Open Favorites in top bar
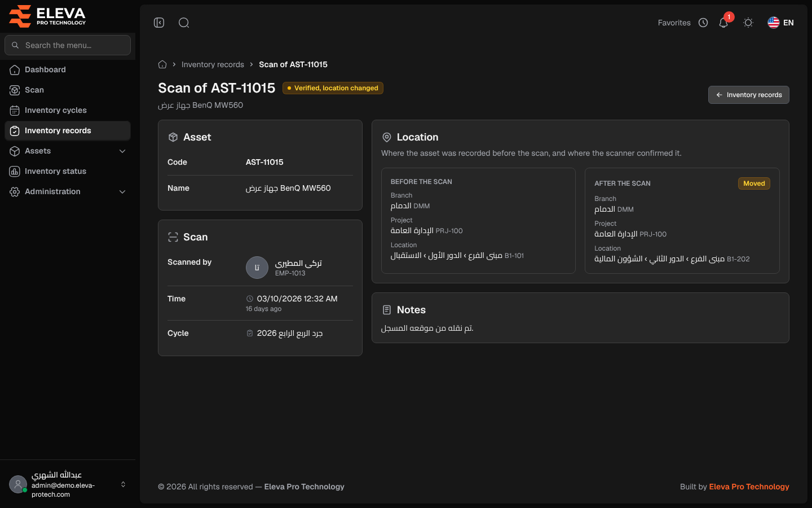This screenshot has height=508, width=812. click(x=674, y=23)
